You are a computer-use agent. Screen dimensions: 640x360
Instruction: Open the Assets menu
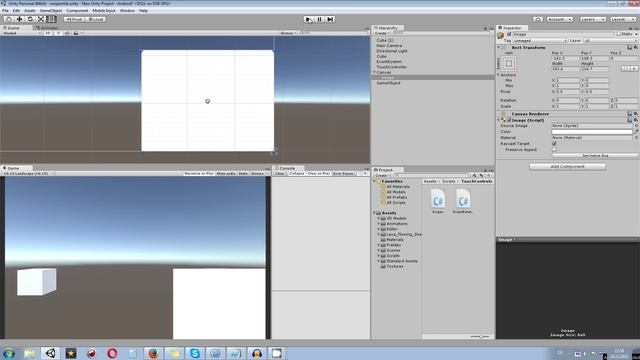pos(30,11)
